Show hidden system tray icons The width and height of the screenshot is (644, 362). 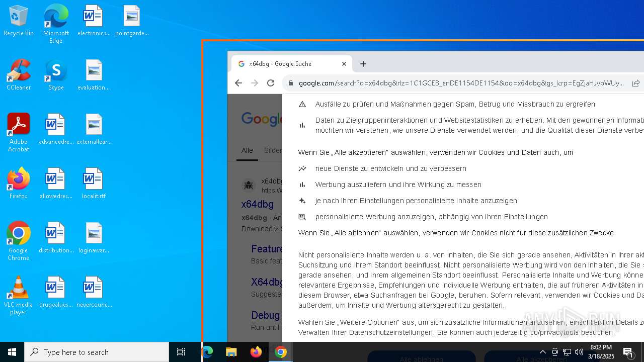(x=542, y=352)
